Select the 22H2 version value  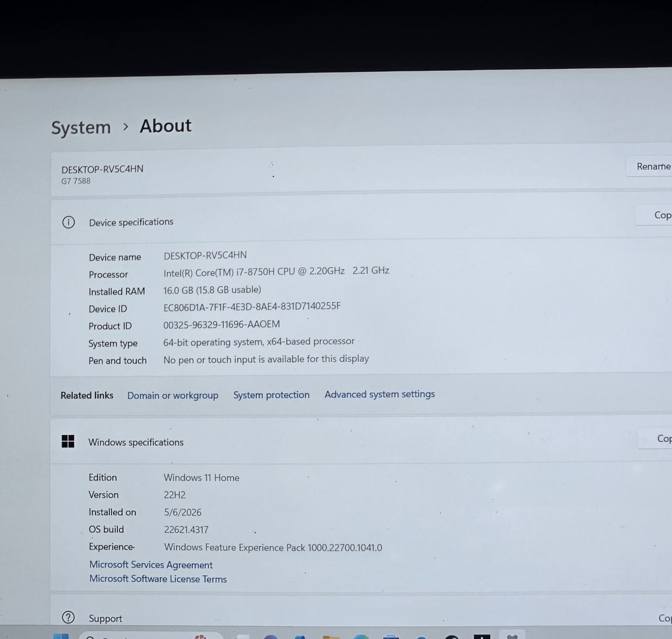[x=175, y=495]
